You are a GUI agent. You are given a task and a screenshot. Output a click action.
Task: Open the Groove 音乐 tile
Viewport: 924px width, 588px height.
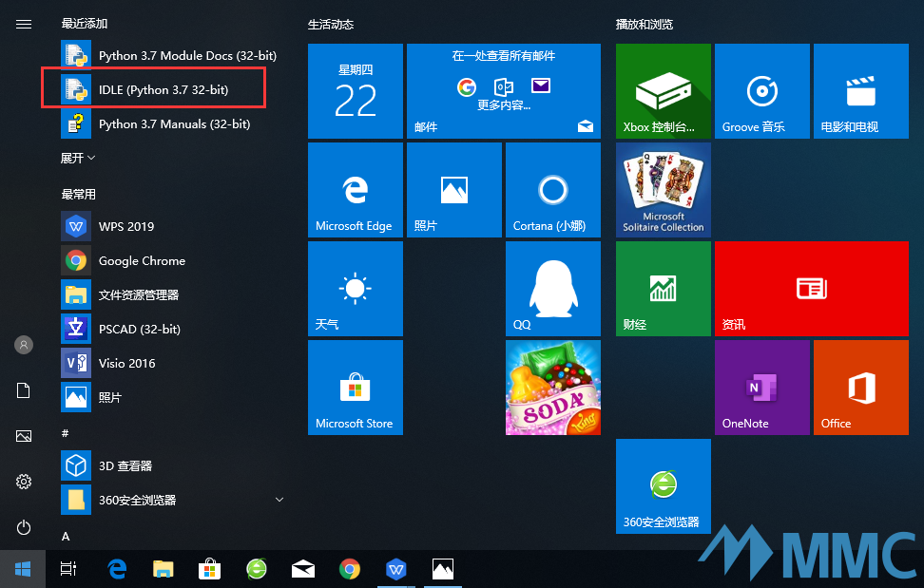(x=762, y=91)
